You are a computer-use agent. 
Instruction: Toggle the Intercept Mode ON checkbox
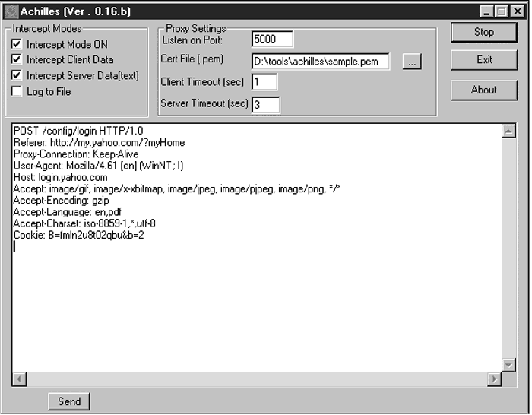16,44
